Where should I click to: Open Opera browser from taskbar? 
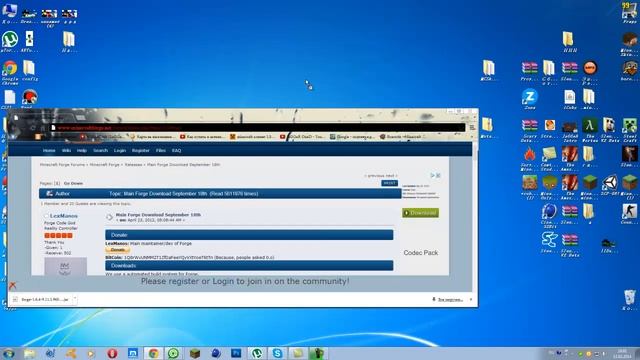(x=112, y=353)
